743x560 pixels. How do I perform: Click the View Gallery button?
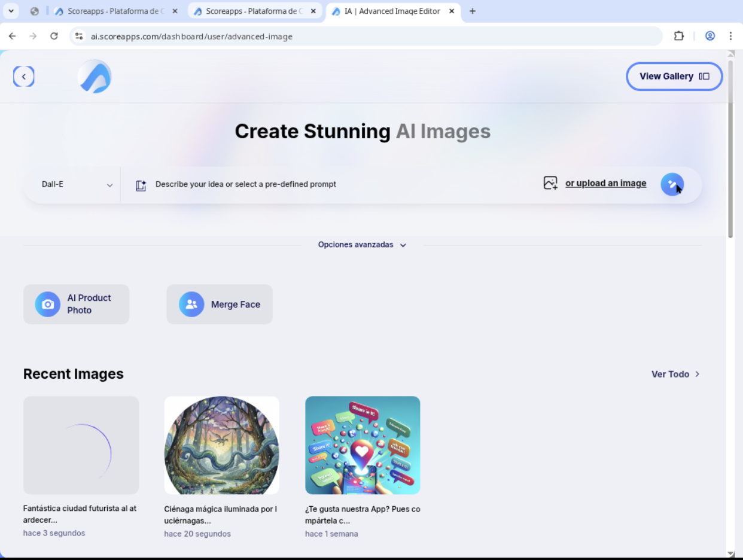[674, 77]
